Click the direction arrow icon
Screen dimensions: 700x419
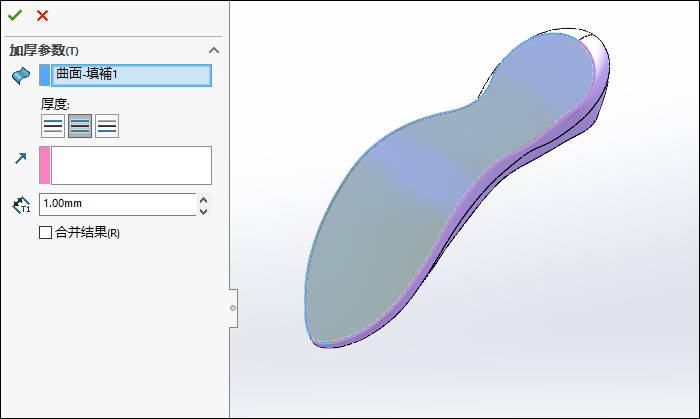pyautogui.click(x=21, y=158)
